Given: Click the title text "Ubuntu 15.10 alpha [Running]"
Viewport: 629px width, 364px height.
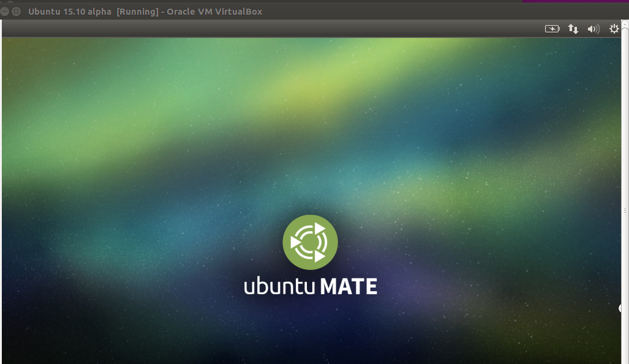Looking at the screenshot, I should (94, 12).
